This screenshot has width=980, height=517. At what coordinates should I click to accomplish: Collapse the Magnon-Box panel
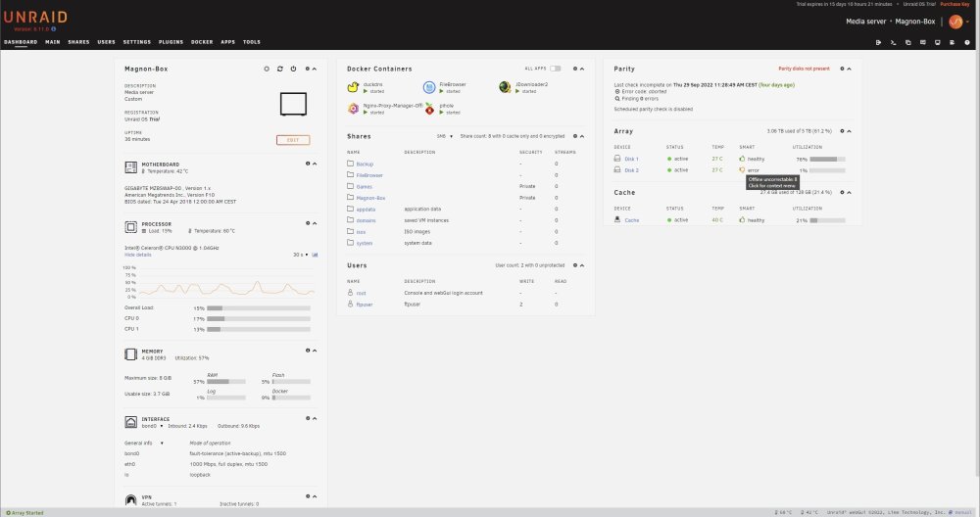pos(315,69)
